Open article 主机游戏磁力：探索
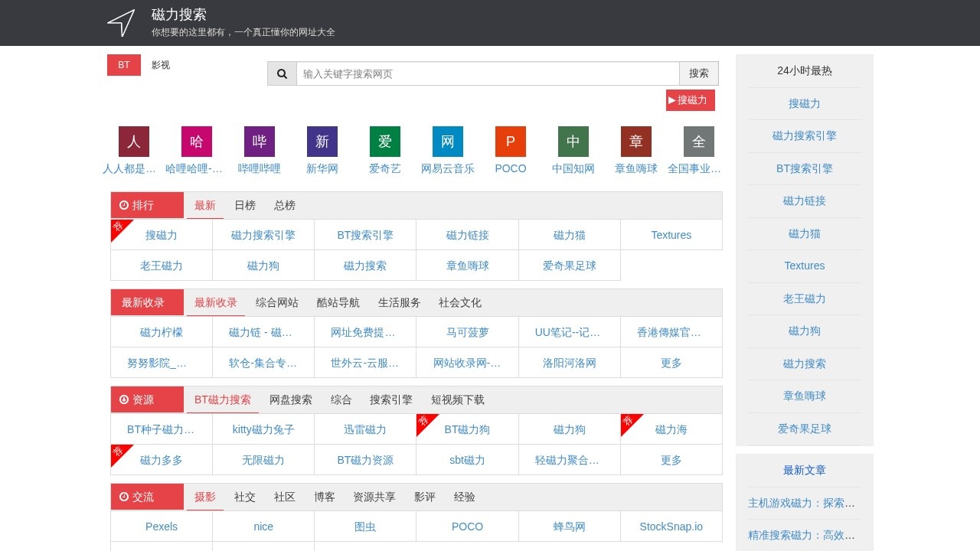980x551 pixels. pyautogui.click(x=802, y=503)
